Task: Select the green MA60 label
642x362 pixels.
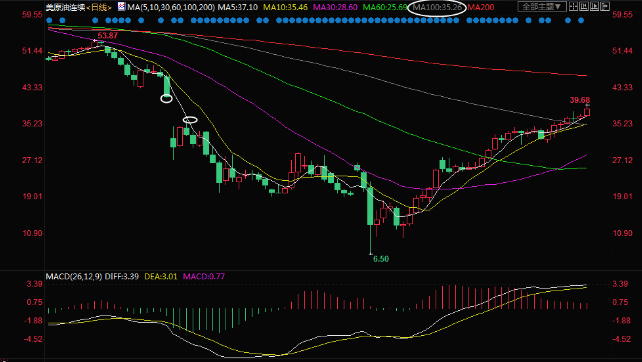Action: tap(385, 7)
